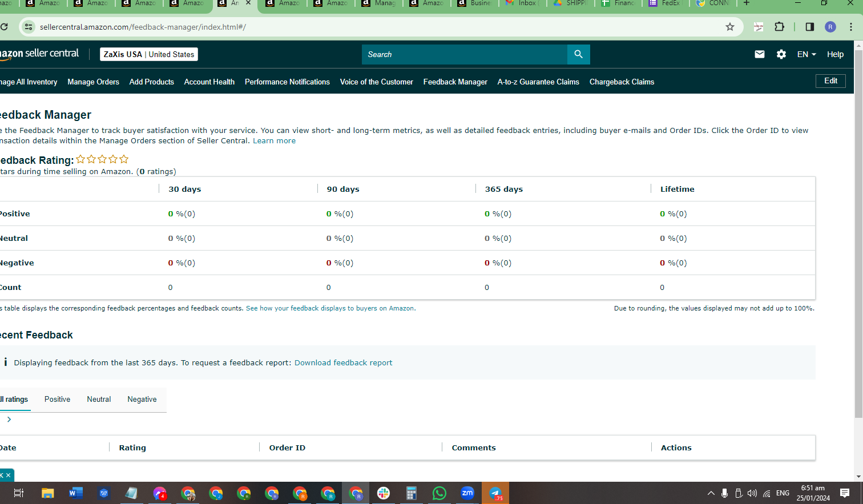Screen dimensions: 863x504
Task: Open WhatsApp from the taskbar
Action: tap(439, 493)
